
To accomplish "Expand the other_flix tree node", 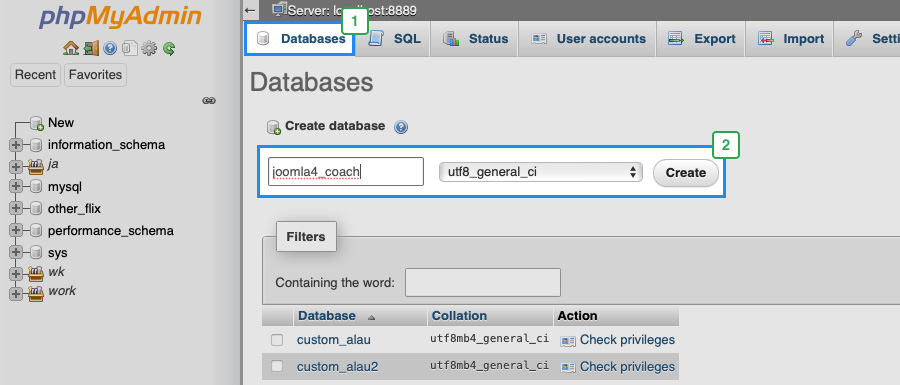I will coord(16,209).
